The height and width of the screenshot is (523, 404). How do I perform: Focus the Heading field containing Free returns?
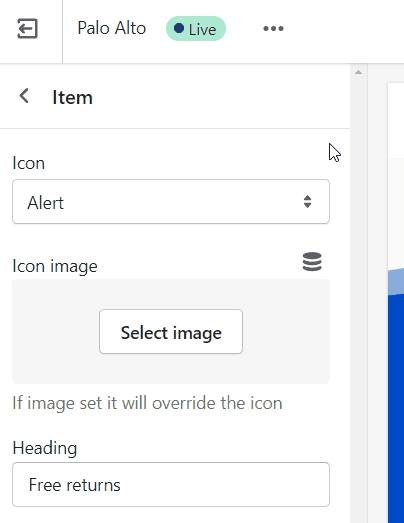(x=171, y=484)
